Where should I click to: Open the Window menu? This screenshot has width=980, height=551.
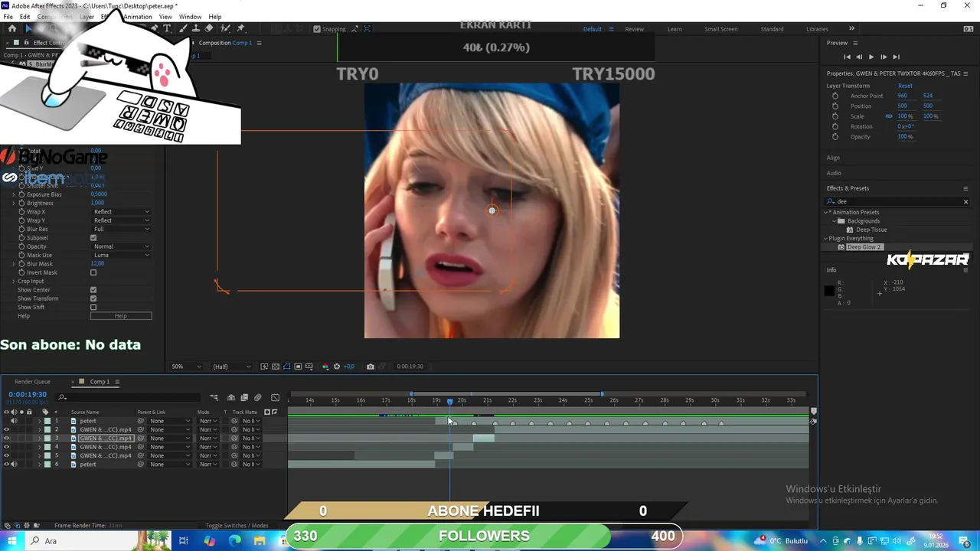coord(190,17)
